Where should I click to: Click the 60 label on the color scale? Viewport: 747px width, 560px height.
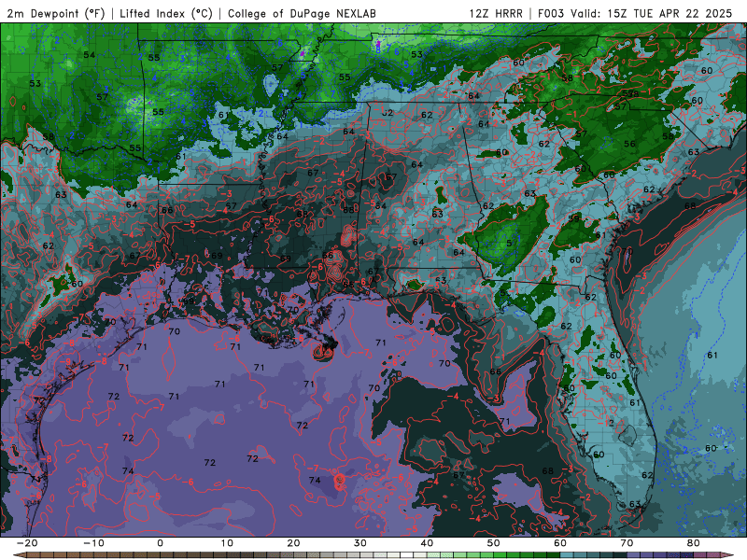(560, 543)
